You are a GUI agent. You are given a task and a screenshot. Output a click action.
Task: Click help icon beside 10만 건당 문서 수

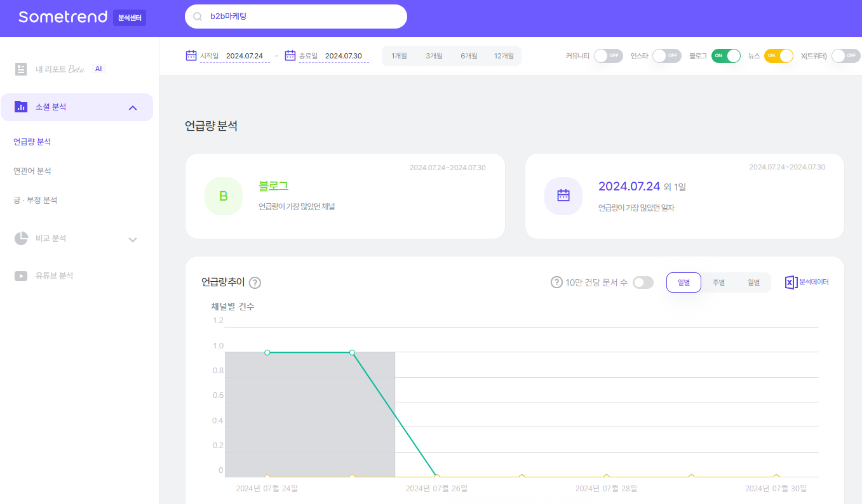click(556, 282)
